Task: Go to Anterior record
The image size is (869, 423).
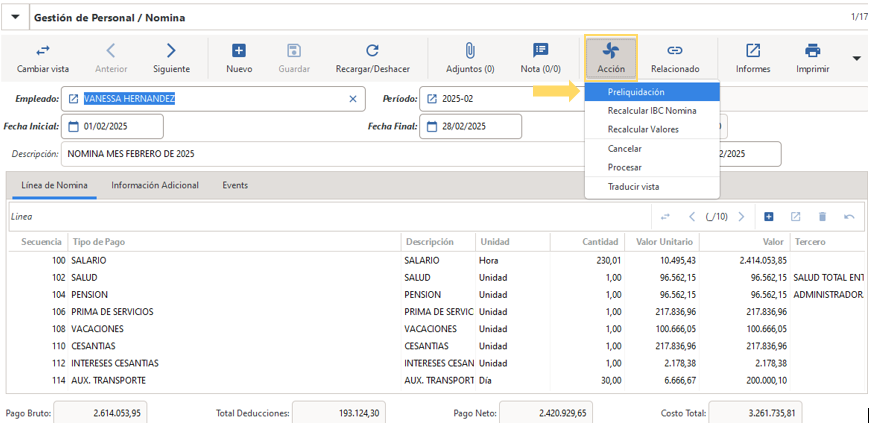Action: point(111,51)
